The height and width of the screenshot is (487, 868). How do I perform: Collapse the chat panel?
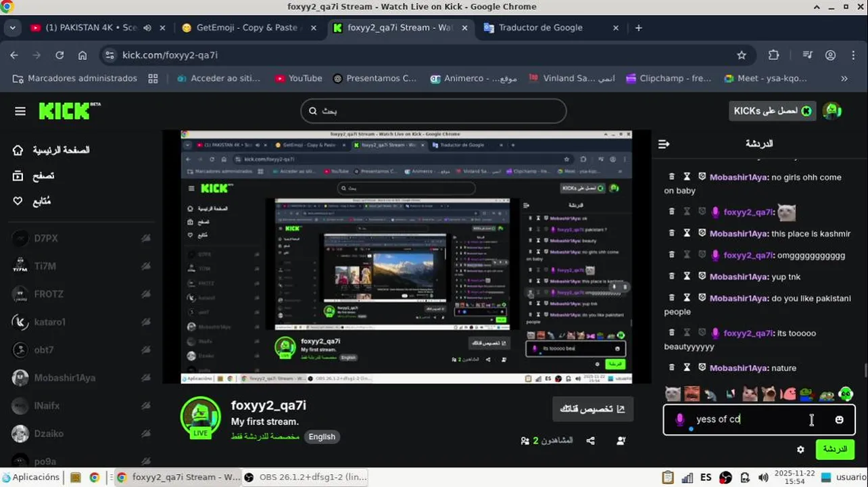pyautogui.click(x=664, y=144)
